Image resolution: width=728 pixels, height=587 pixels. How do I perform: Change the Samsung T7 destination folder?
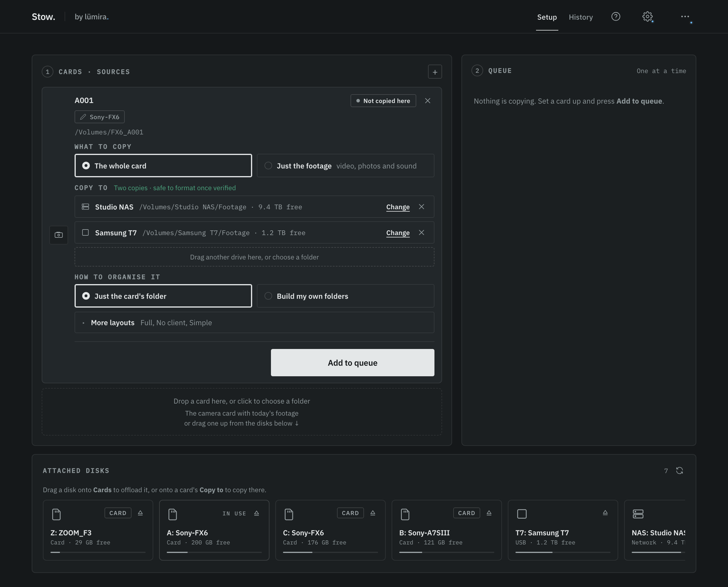(x=398, y=233)
